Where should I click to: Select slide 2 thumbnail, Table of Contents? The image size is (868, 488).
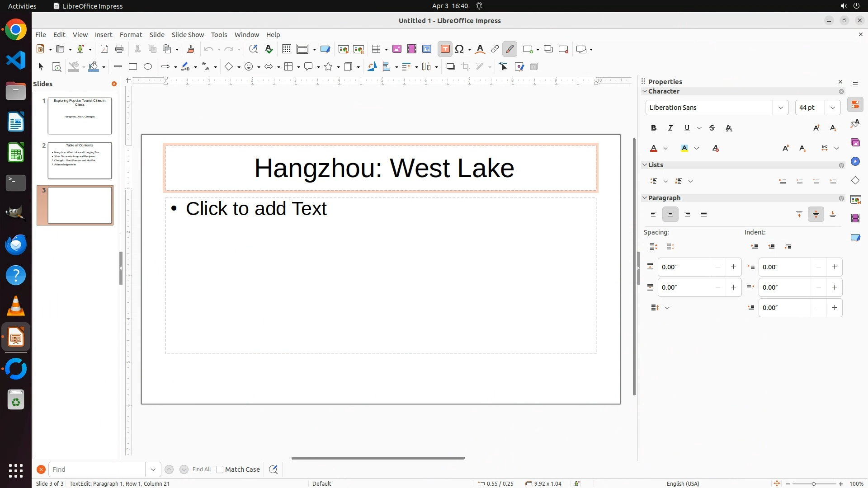pyautogui.click(x=80, y=160)
